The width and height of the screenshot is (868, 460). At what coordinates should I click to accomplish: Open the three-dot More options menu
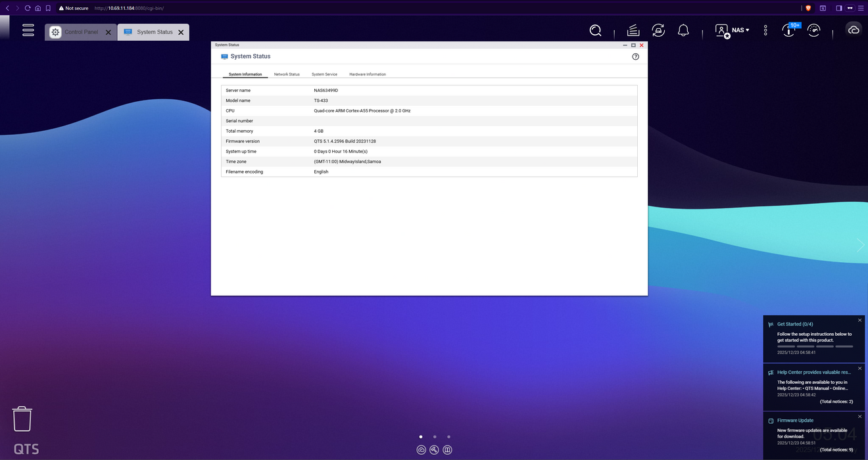(765, 31)
